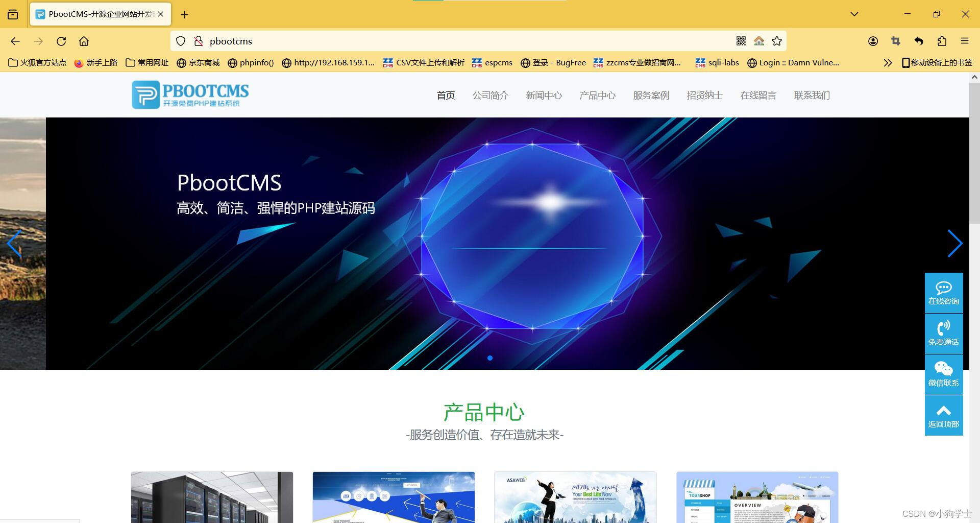View insecure connection lock icon

point(199,41)
